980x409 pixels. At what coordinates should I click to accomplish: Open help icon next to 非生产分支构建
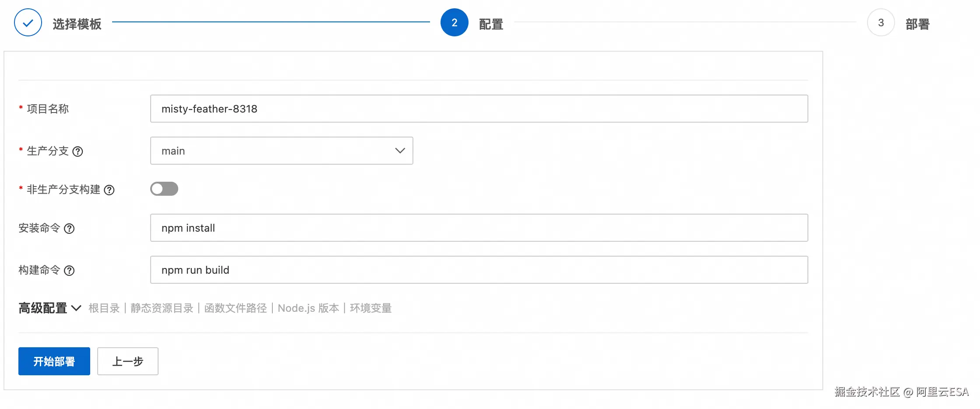coord(109,190)
